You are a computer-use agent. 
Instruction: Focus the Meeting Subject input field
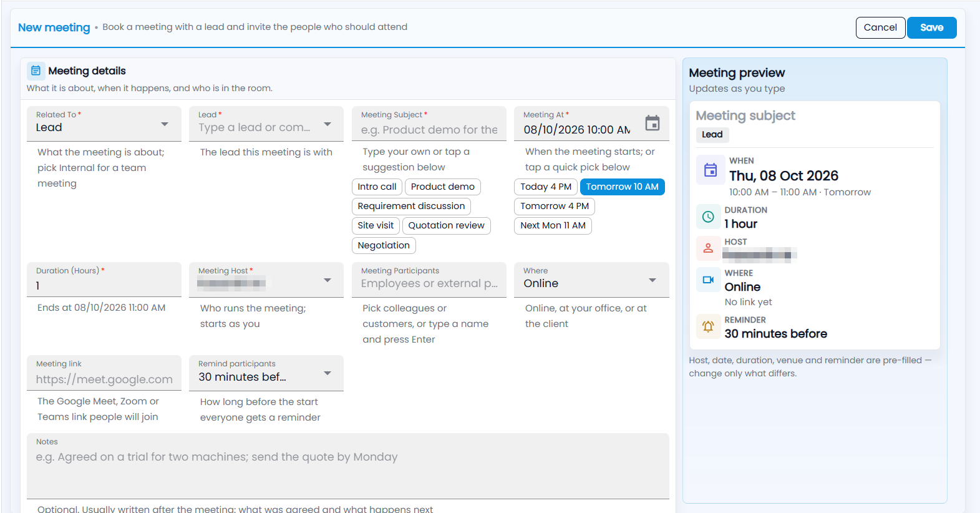(x=429, y=124)
